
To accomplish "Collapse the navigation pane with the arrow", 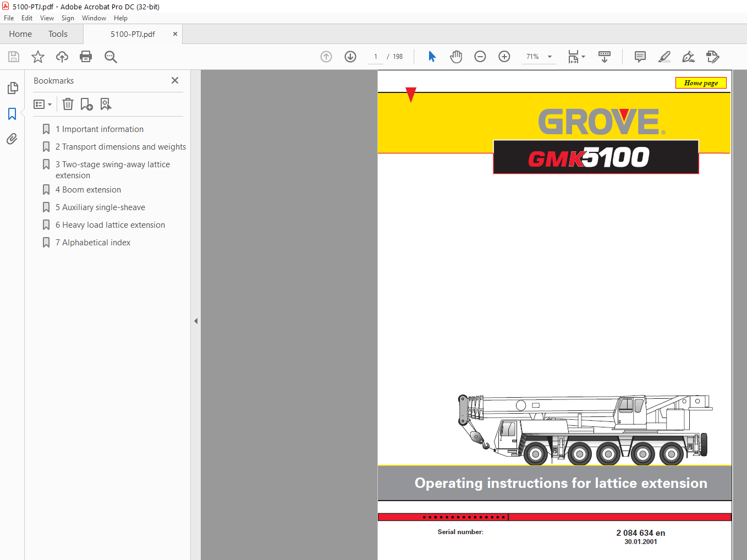I will coord(196,321).
